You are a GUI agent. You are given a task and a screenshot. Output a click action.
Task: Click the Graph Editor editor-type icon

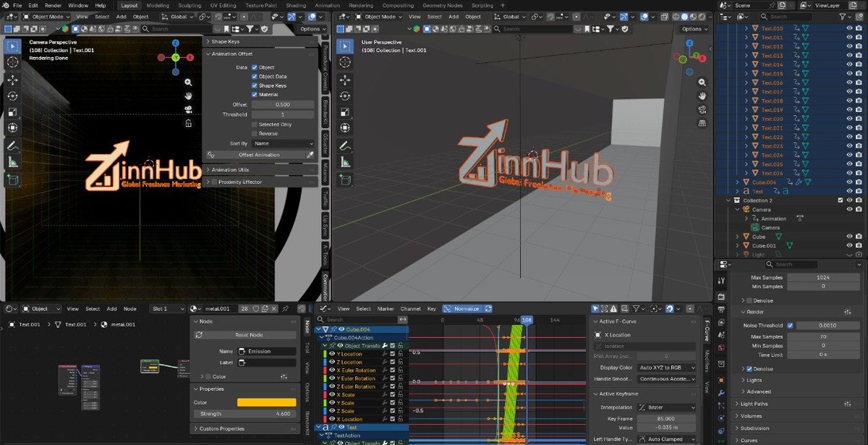click(x=322, y=309)
